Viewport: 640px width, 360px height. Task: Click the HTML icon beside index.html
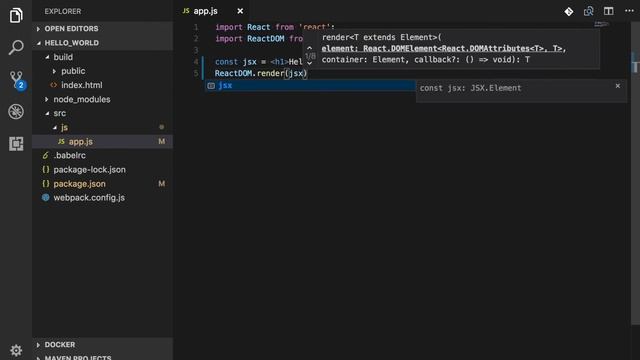53,85
